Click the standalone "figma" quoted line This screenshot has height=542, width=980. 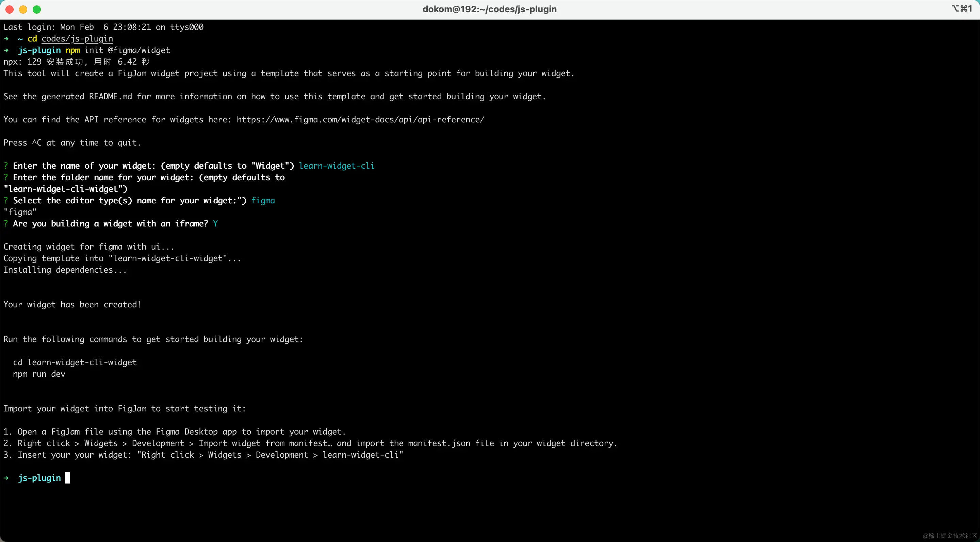pos(20,212)
